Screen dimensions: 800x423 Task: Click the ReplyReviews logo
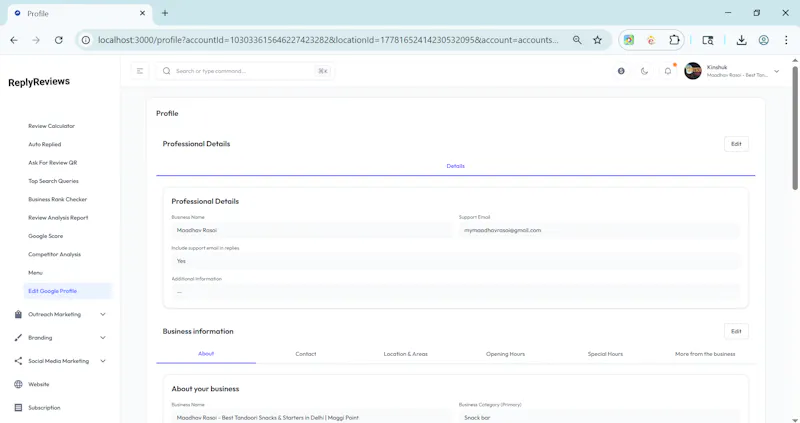coord(39,82)
